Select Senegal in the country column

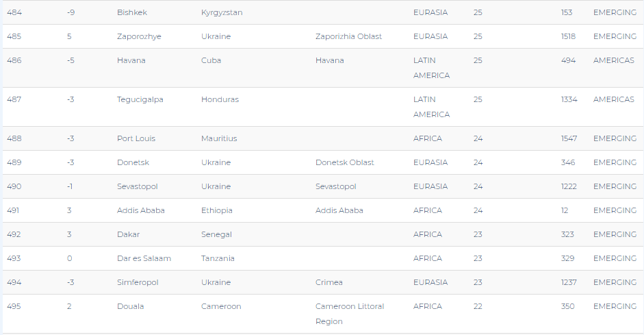click(x=216, y=234)
